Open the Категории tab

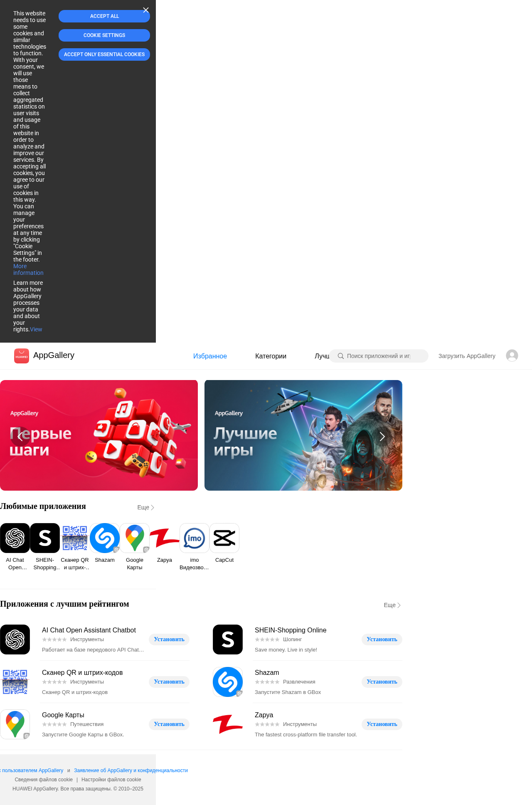point(271,356)
